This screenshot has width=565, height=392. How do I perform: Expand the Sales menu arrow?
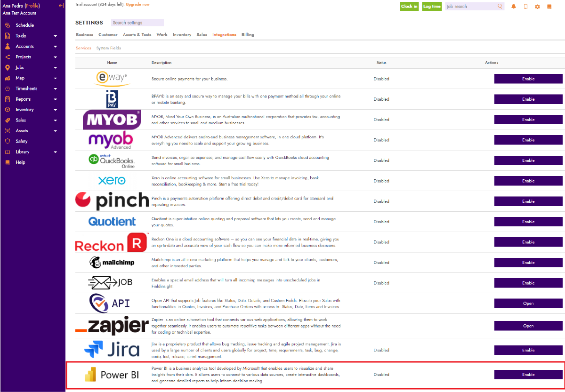click(x=56, y=120)
